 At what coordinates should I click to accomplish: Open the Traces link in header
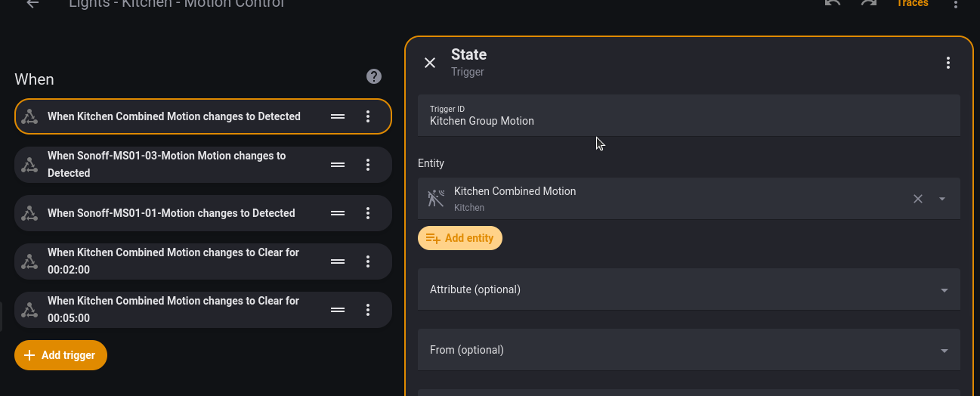(x=912, y=4)
